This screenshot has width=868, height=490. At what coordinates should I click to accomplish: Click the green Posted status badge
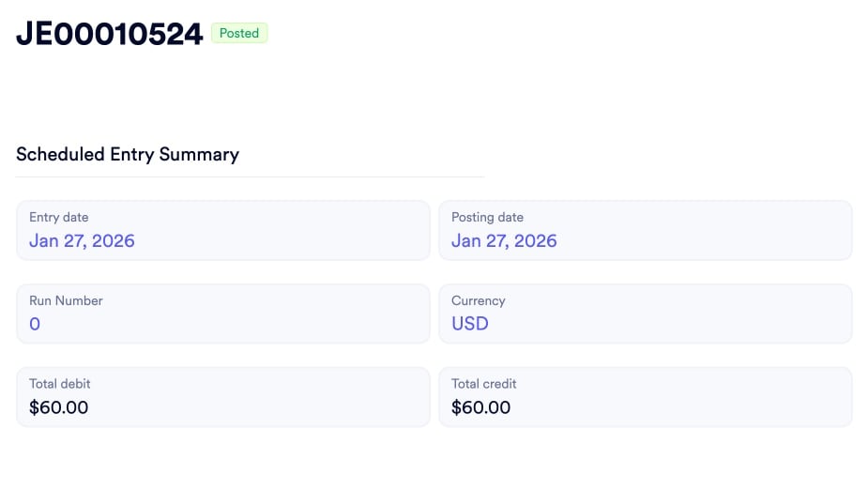239,33
